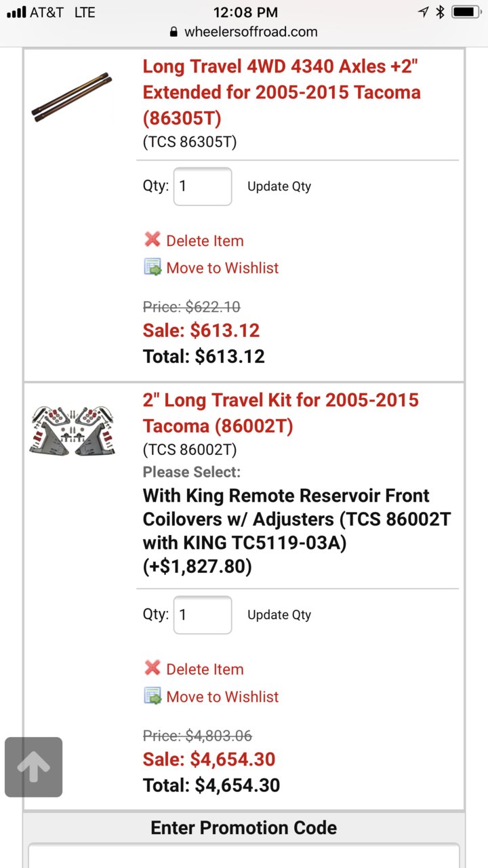Tap the red X icon for Long Travel Kit
Image resolution: width=488 pixels, height=868 pixels.
[152, 668]
